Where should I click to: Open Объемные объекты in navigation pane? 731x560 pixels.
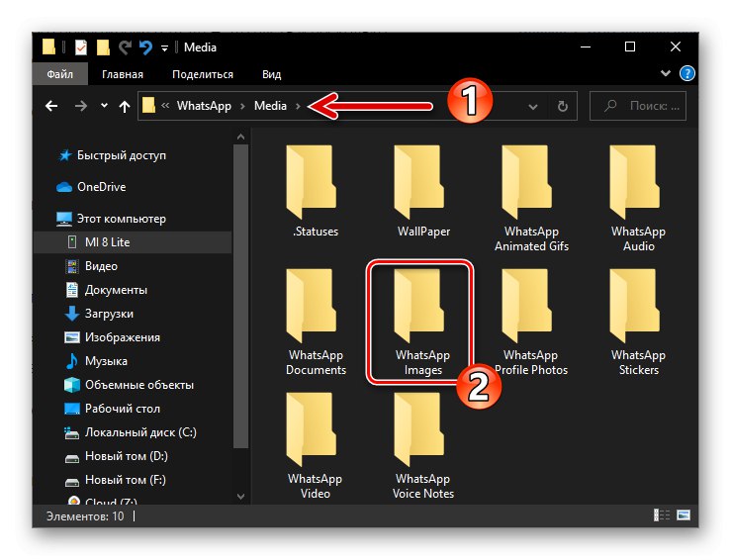coord(129,385)
